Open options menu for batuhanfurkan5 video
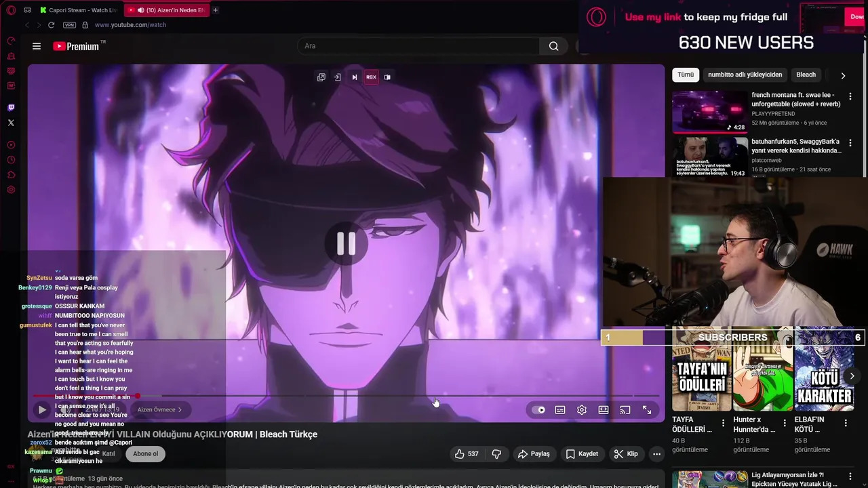The width and height of the screenshot is (868, 488). [850, 143]
